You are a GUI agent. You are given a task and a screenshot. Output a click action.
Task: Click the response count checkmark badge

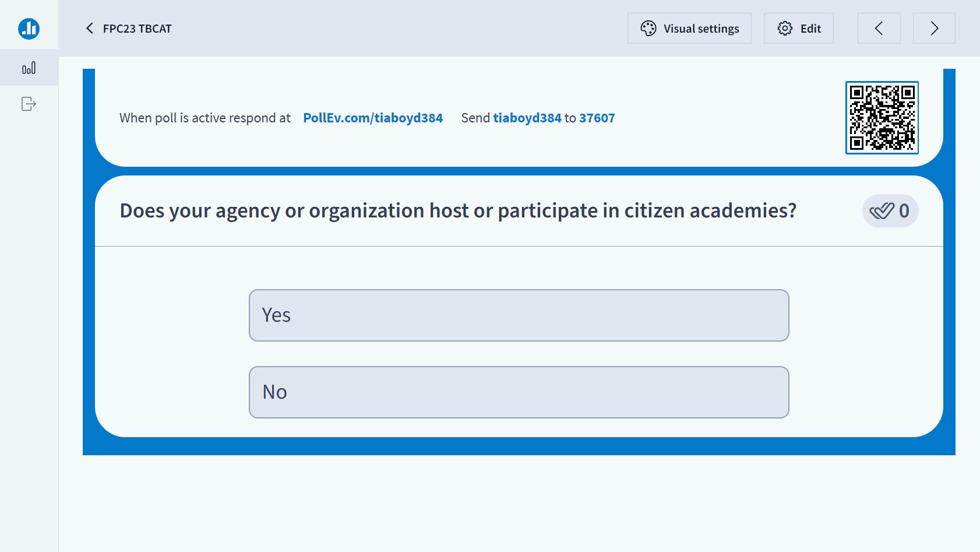point(890,210)
